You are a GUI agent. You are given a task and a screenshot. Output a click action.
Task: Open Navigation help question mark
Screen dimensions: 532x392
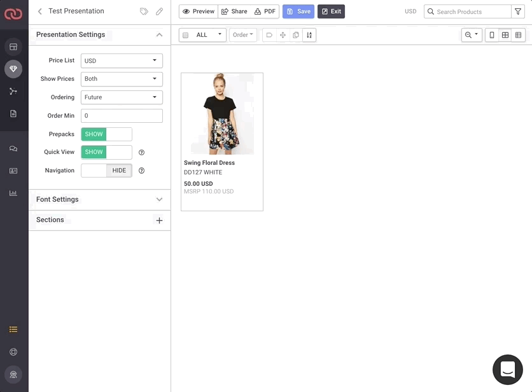tap(142, 171)
